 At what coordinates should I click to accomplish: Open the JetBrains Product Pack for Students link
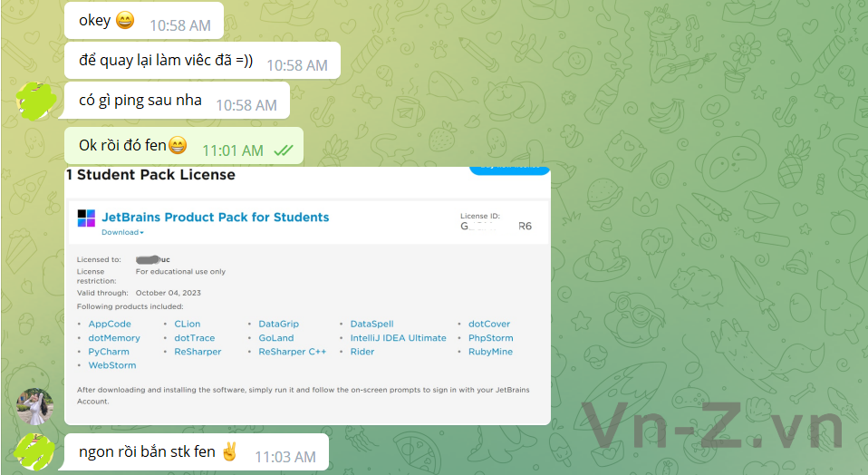(x=216, y=217)
